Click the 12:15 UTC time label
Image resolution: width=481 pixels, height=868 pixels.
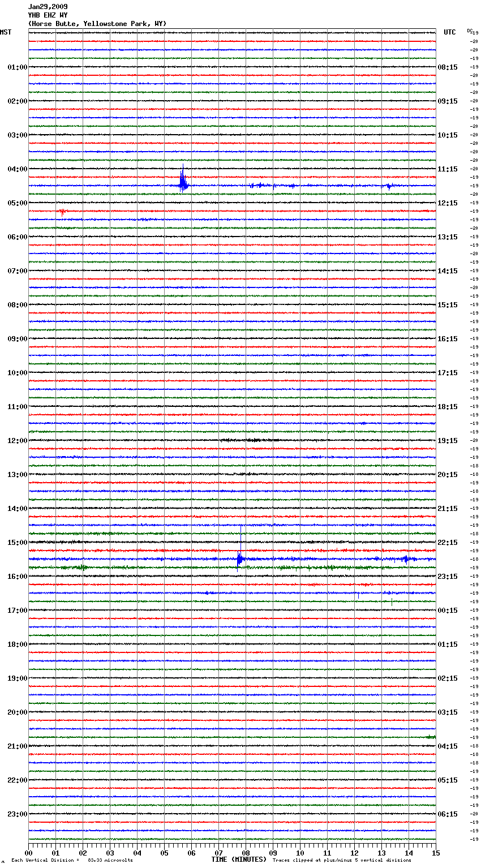(x=448, y=203)
